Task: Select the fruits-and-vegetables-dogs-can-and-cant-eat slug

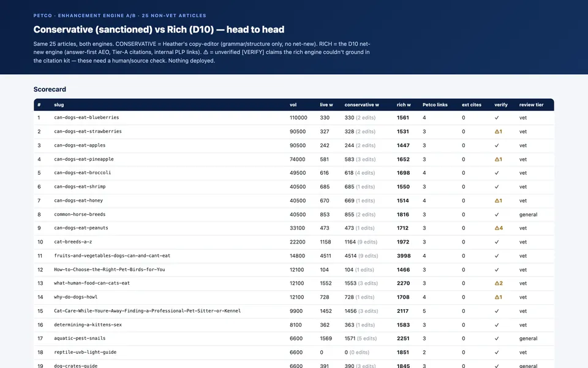Action: coord(112,256)
